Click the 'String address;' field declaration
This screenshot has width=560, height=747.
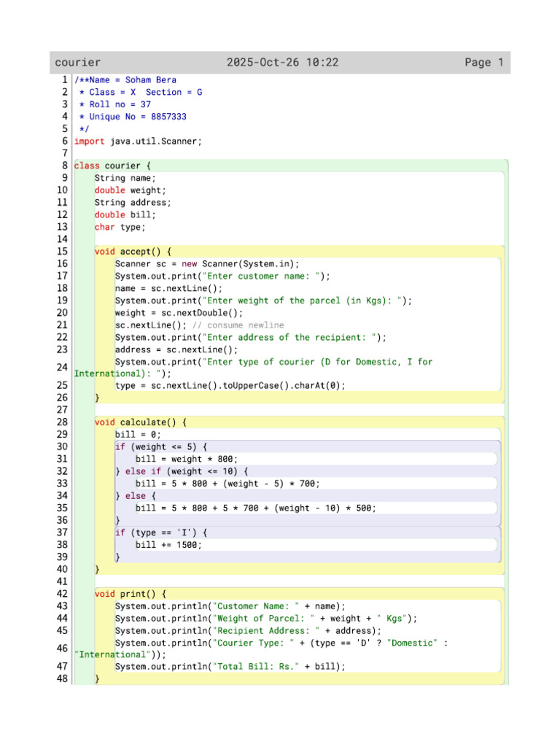point(133,203)
